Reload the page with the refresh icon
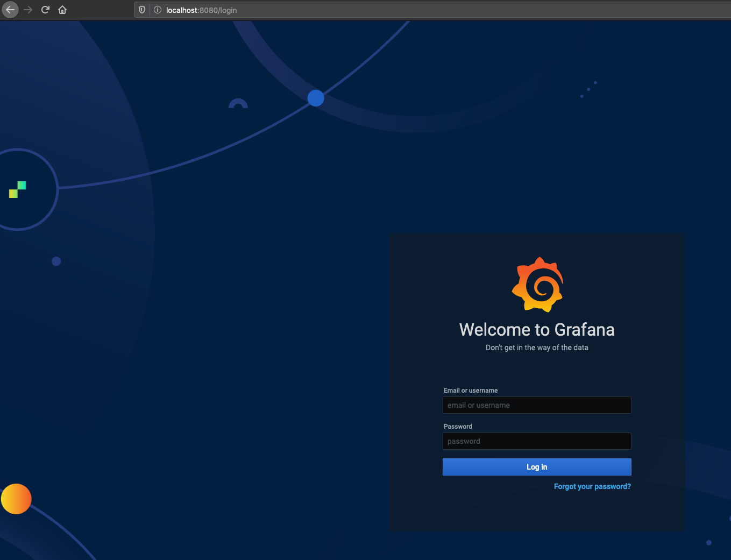Viewport: 731px width, 560px height. point(45,10)
